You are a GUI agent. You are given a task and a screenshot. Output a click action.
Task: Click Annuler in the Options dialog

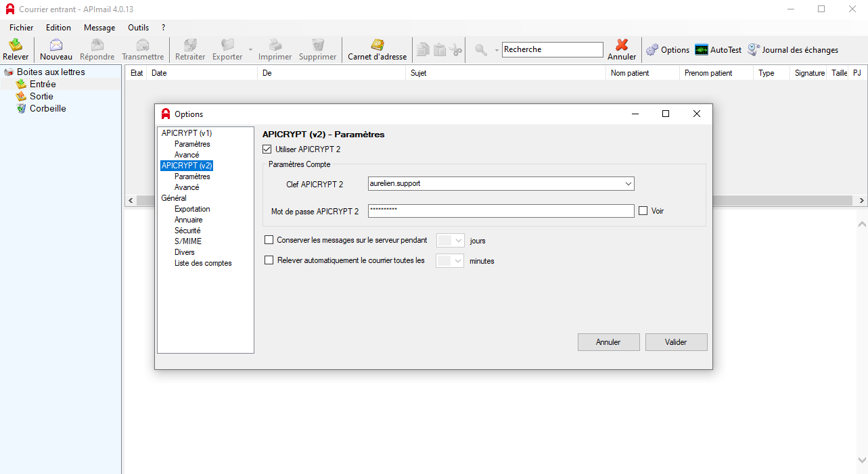(x=608, y=342)
